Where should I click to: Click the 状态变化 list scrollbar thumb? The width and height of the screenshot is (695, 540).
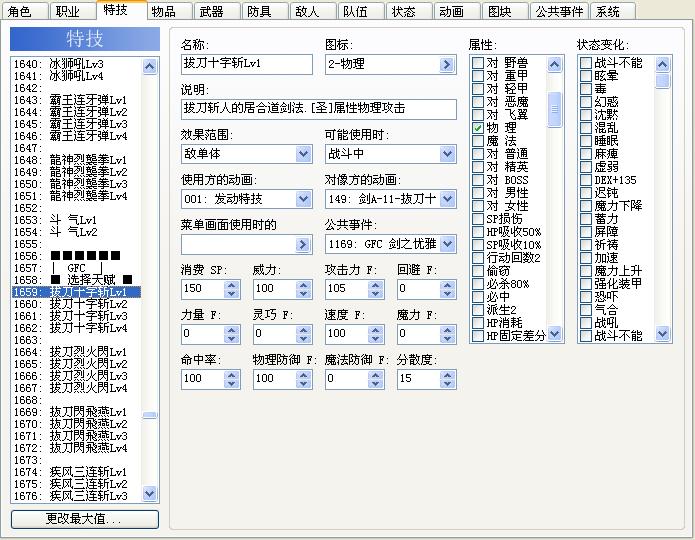tap(663, 81)
